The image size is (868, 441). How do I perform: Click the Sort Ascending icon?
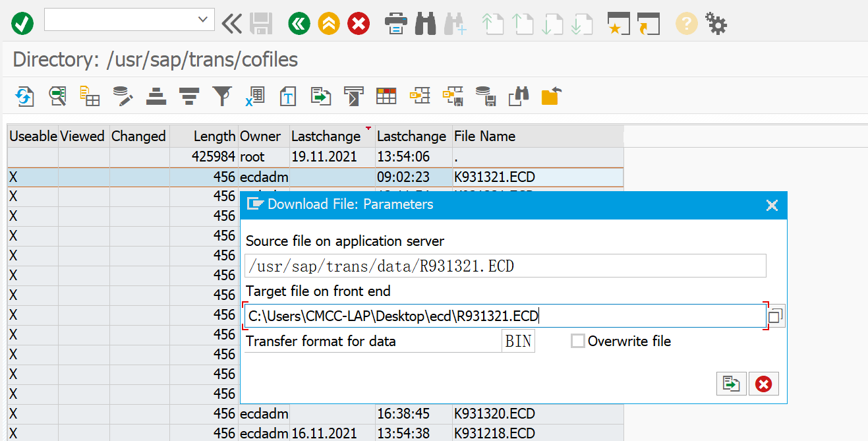(x=156, y=96)
